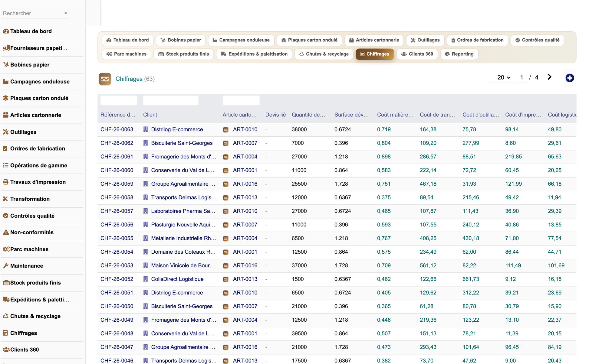Open Outillages from the sidebar
Screen dimensions: 589x364
(42, 132)
